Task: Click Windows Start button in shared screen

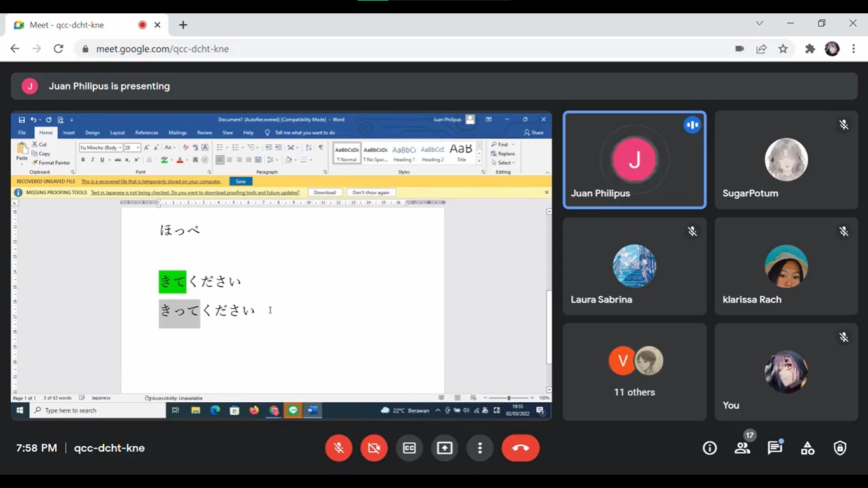Action: click(x=20, y=410)
